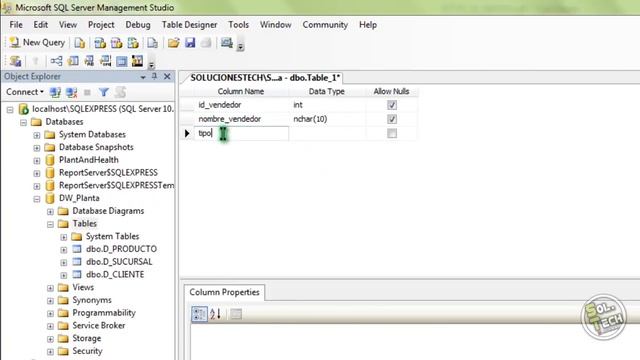
Task: Click the Analysis Services DMX Query icon
Action: point(116,43)
